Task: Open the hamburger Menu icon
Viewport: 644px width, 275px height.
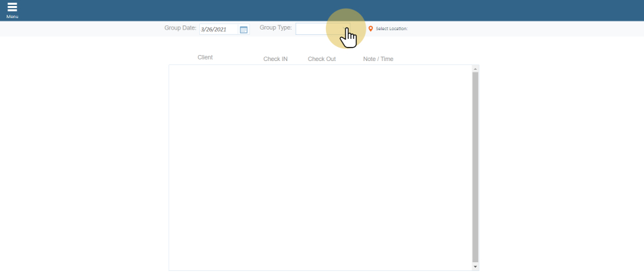Action: coord(12,7)
